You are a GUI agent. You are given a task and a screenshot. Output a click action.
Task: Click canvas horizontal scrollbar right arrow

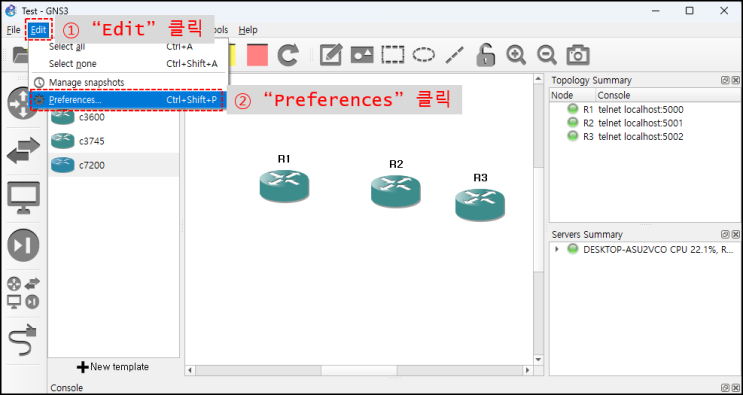click(x=527, y=370)
